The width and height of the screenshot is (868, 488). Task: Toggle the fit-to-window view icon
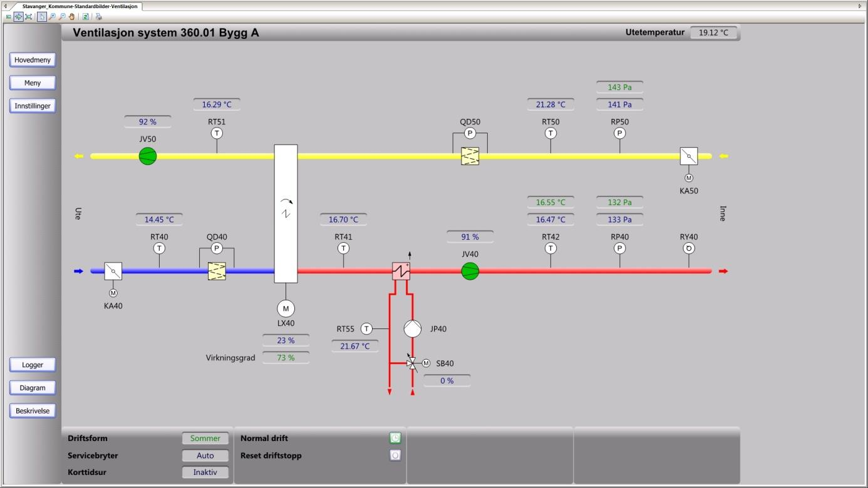click(x=18, y=17)
